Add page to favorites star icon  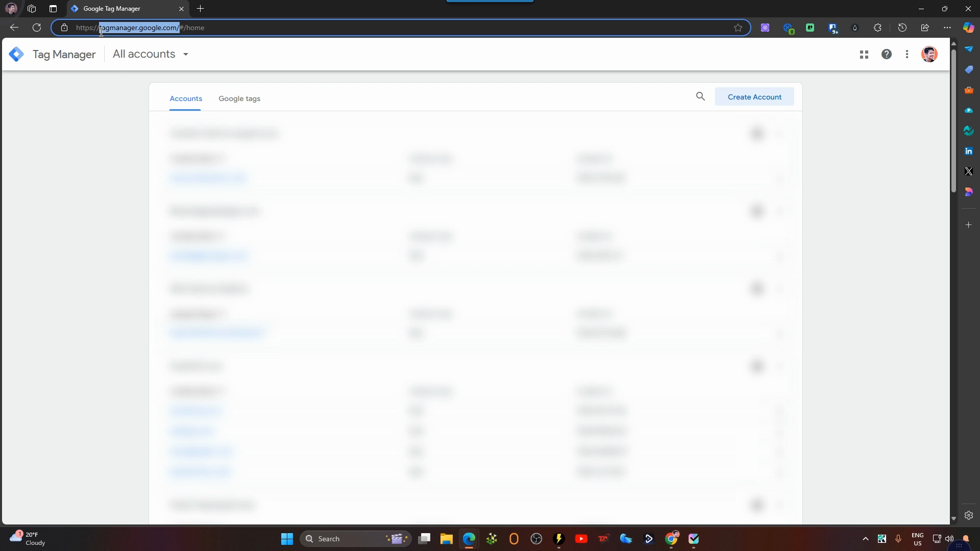pos(738,28)
